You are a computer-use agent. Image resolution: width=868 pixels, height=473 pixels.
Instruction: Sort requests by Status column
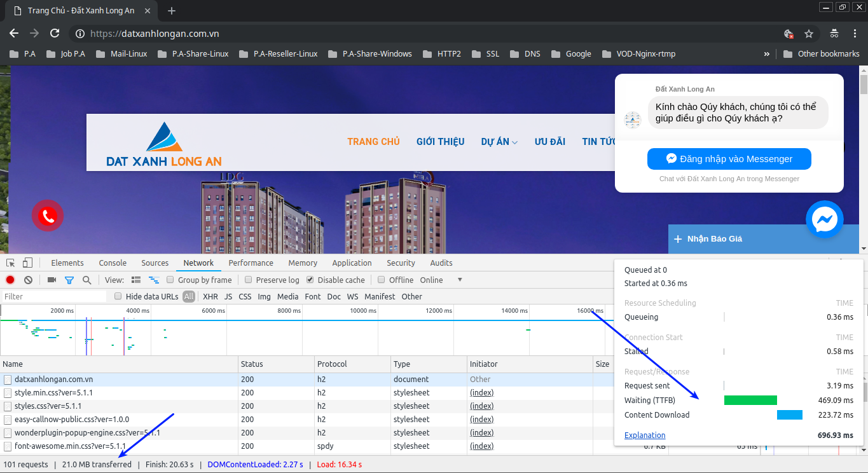coord(277,364)
